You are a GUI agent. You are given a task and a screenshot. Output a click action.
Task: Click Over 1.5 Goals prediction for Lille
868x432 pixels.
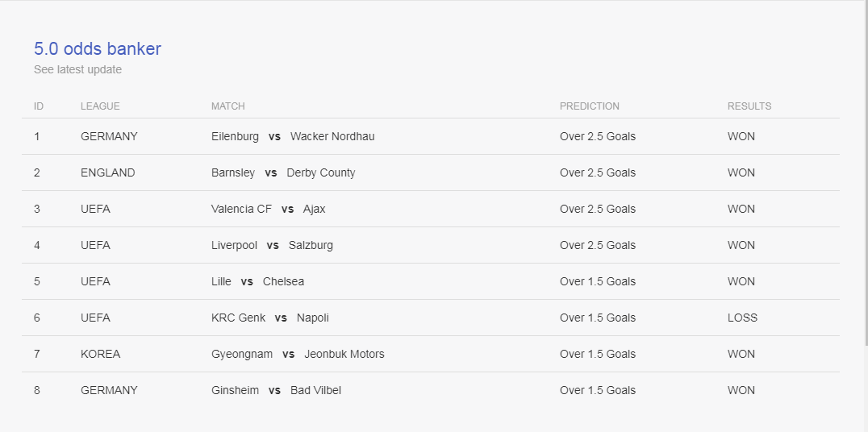(x=598, y=281)
